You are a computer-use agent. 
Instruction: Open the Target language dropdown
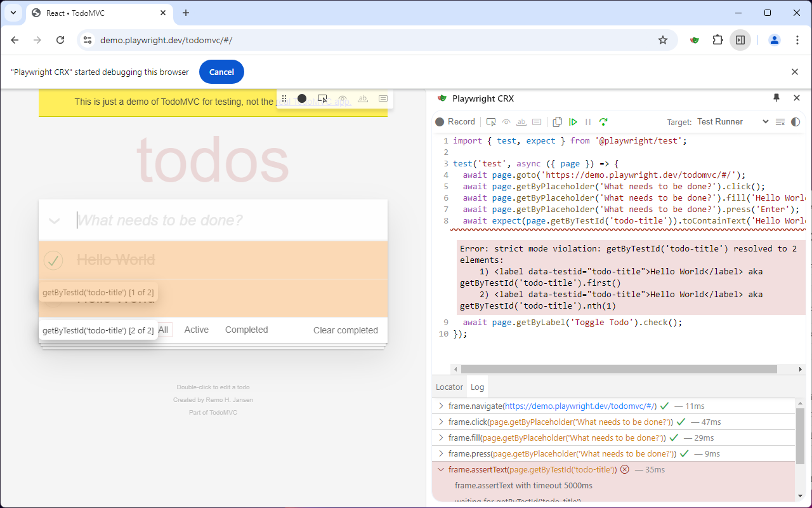pos(733,122)
